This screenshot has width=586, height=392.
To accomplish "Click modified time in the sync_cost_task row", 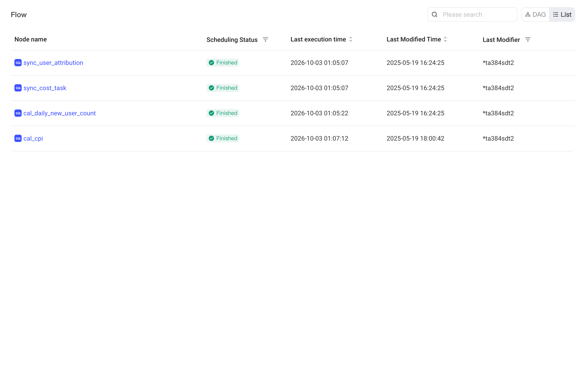I will pos(415,88).
